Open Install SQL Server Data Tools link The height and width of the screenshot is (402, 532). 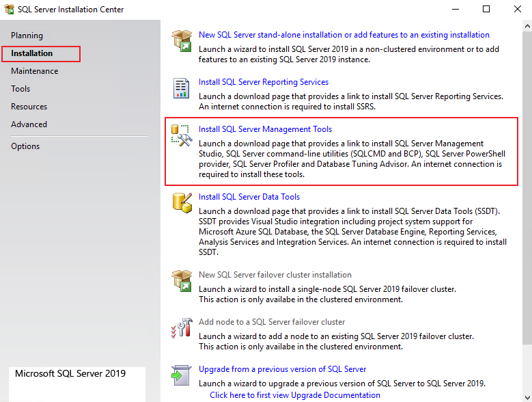coord(249,197)
